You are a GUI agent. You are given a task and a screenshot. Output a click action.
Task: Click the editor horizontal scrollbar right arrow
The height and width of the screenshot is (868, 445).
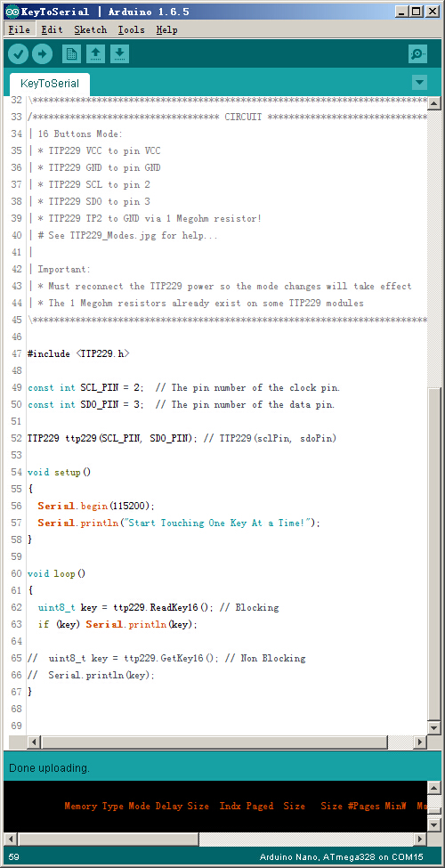click(x=420, y=742)
